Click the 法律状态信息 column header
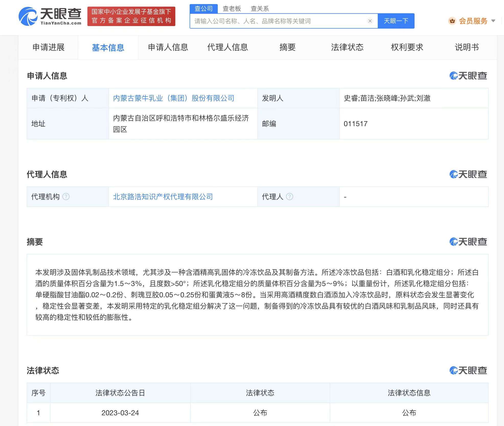This screenshot has height=426, width=504. tap(409, 393)
